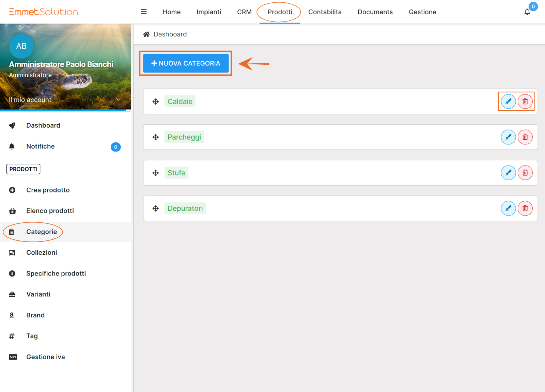
Task: Go to Gestione iva in the sidebar
Action: pyautogui.click(x=45, y=357)
